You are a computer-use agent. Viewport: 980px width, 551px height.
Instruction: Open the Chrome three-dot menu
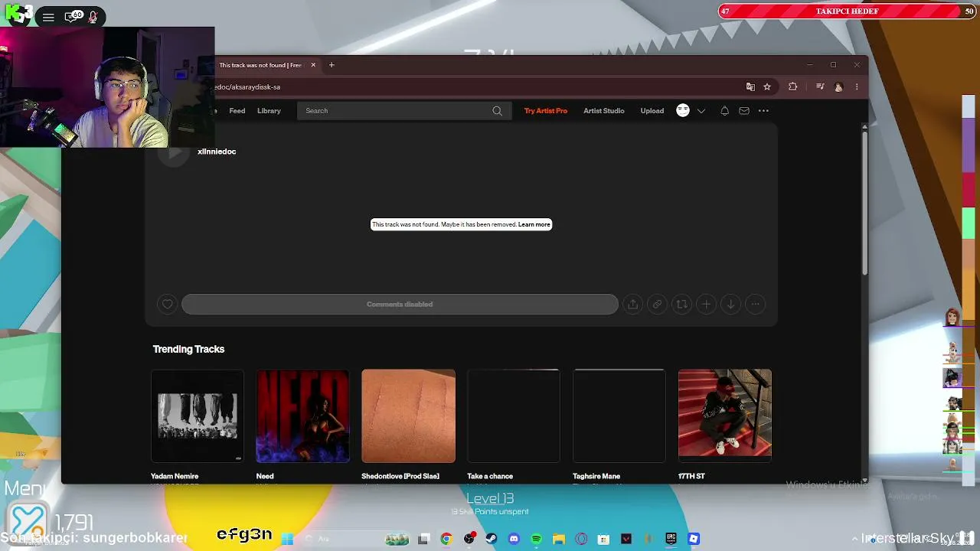coord(857,87)
